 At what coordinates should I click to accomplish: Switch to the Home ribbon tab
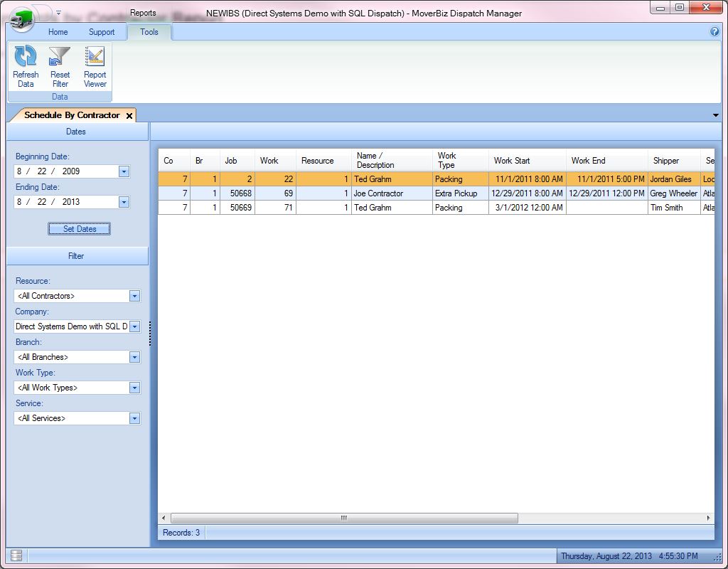[x=58, y=32]
